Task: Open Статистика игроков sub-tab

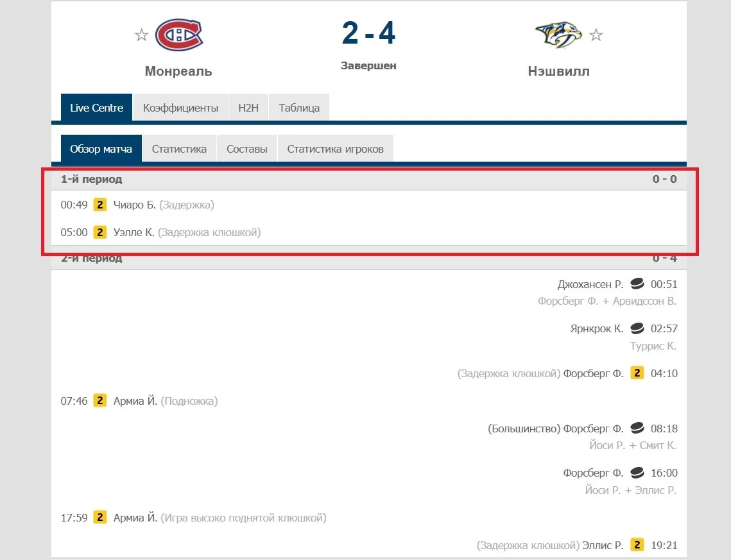Action: [335, 149]
